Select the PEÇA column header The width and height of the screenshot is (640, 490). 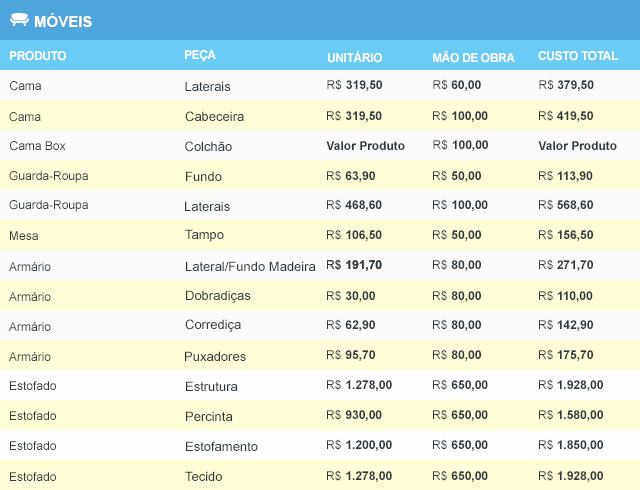point(200,55)
